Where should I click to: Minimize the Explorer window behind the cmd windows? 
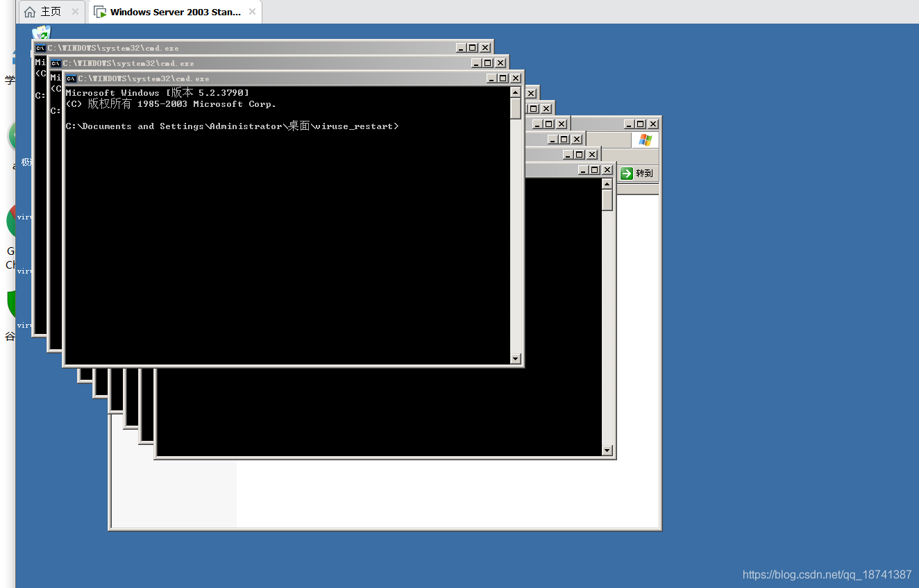coord(629,124)
